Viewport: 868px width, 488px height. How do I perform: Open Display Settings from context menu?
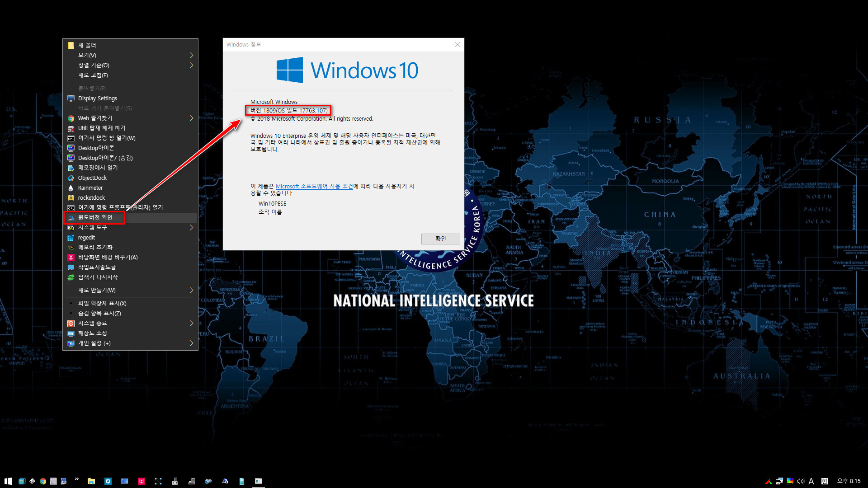(x=130, y=98)
